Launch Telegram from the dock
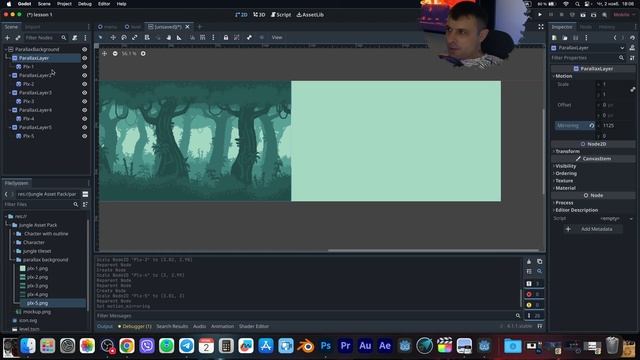The width and height of the screenshot is (640, 360). [x=187, y=346]
